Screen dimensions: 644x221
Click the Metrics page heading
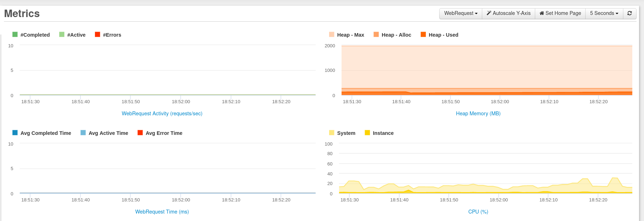tap(22, 14)
